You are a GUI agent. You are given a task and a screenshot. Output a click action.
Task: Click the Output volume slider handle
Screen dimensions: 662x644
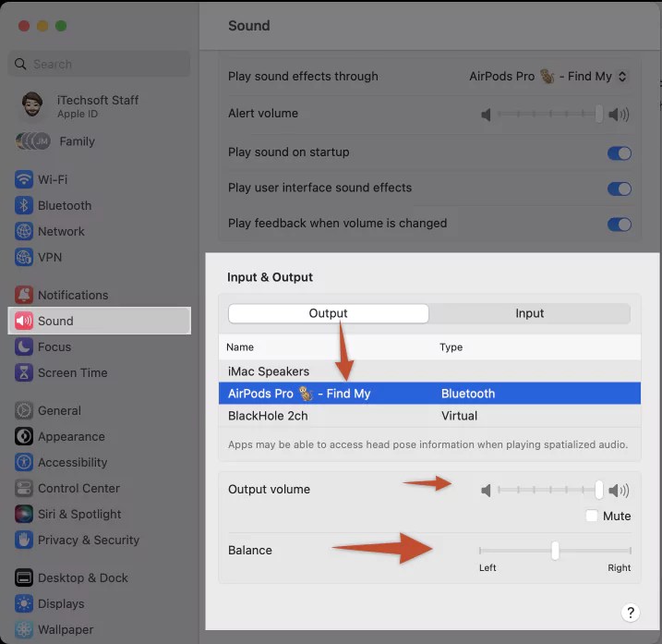pos(598,491)
